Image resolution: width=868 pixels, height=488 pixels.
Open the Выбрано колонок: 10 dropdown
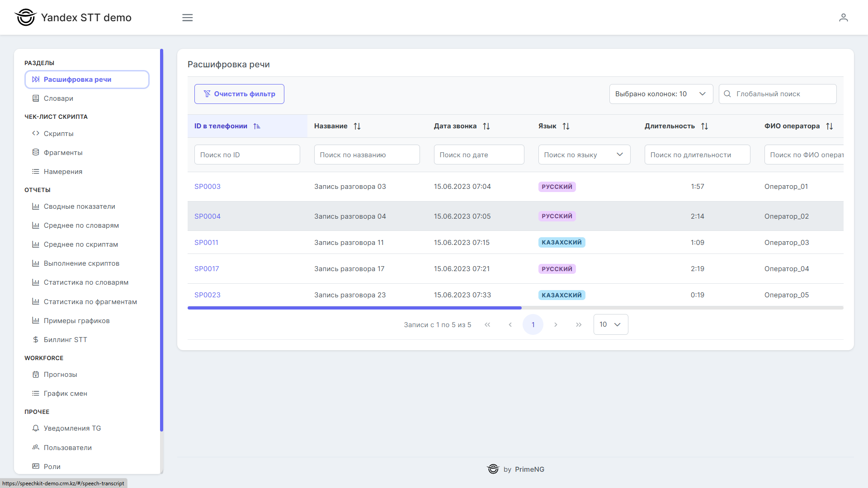tap(661, 94)
